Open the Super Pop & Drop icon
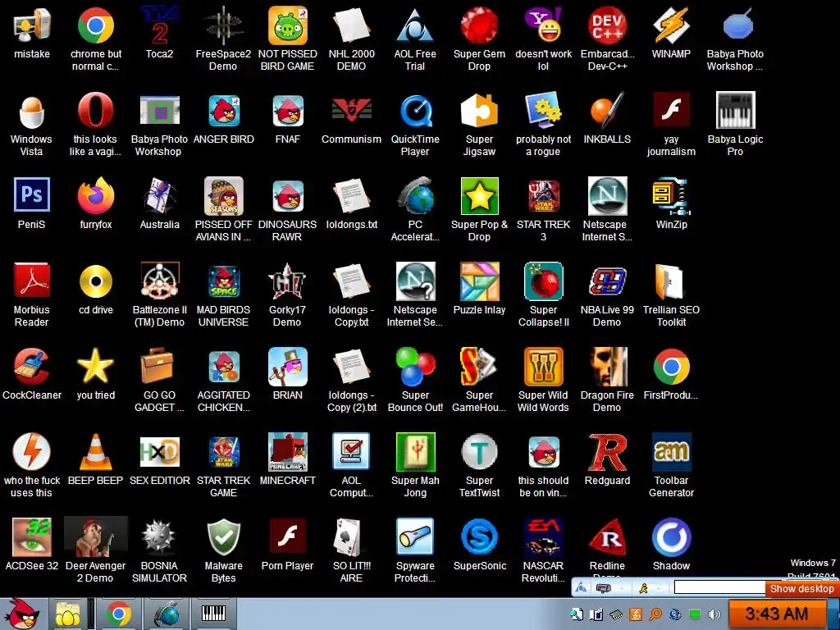This screenshot has width=840, height=630. click(x=479, y=196)
